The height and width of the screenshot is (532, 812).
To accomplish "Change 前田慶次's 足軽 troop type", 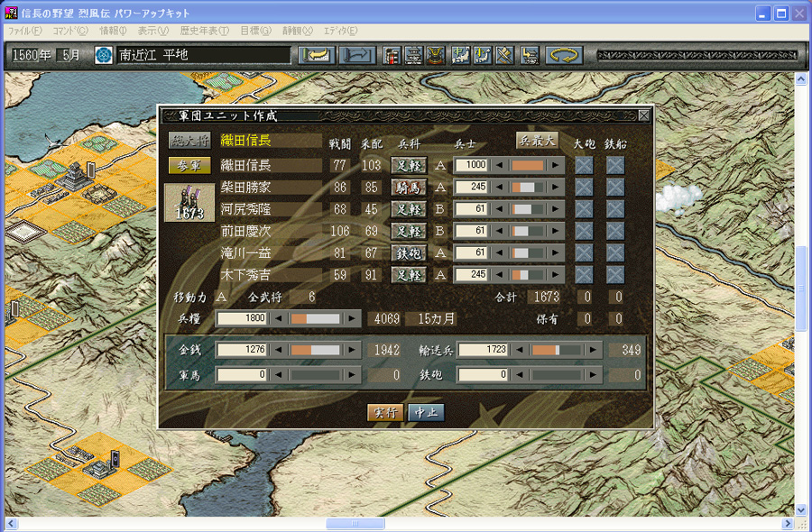I will [409, 232].
